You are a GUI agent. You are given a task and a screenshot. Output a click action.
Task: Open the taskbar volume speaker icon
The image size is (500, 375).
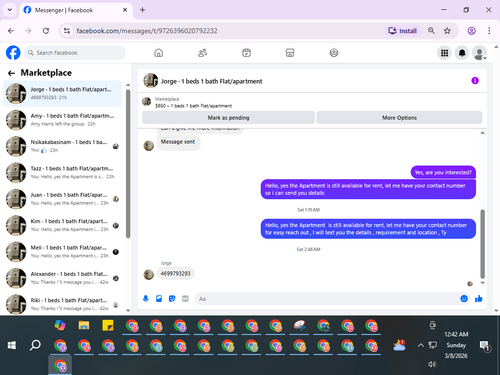(x=432, y=364)
